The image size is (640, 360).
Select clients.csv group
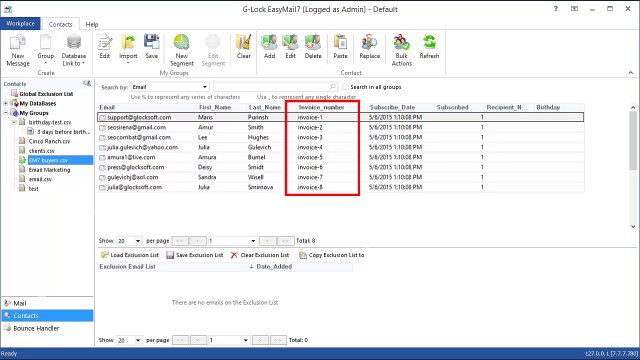(41, 151)
